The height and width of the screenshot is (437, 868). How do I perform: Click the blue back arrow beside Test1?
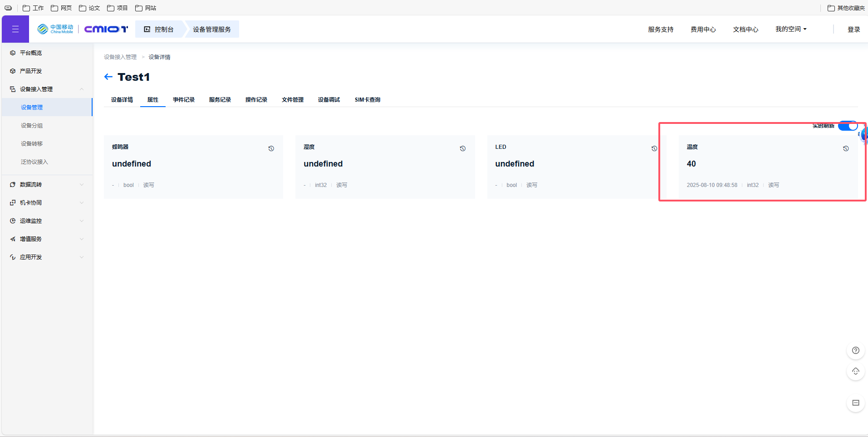click(108, 77)
